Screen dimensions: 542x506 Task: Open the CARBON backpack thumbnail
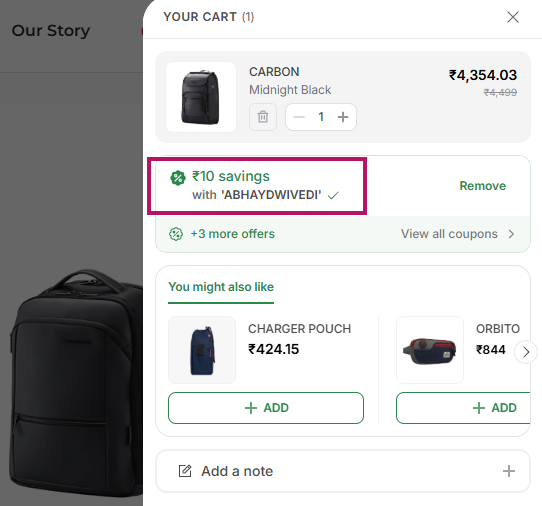pos(201,97)
